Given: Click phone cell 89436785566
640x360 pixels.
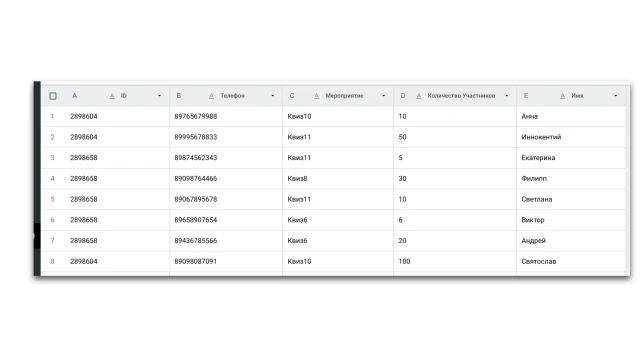Looking at the screenshot, I should coord(226,241).
